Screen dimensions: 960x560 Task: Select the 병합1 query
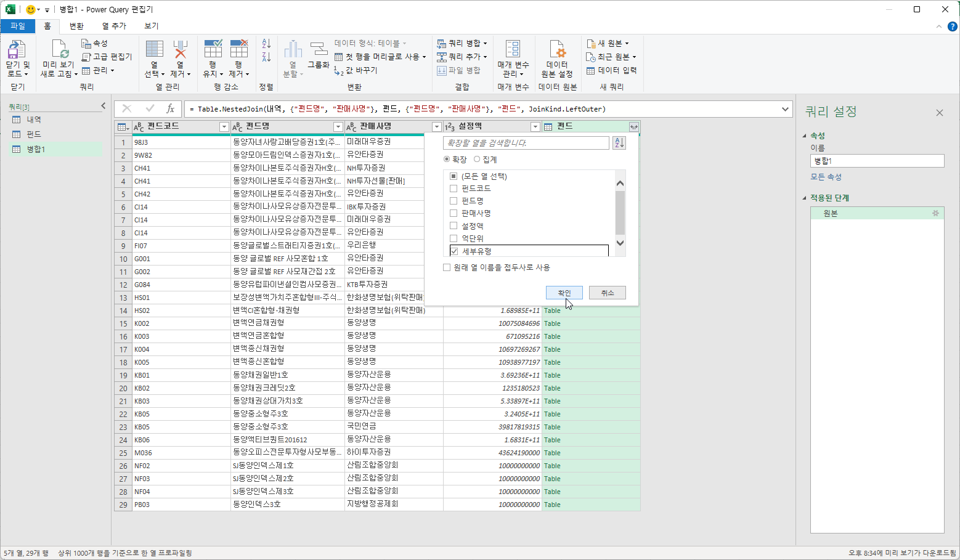point(56,149)
